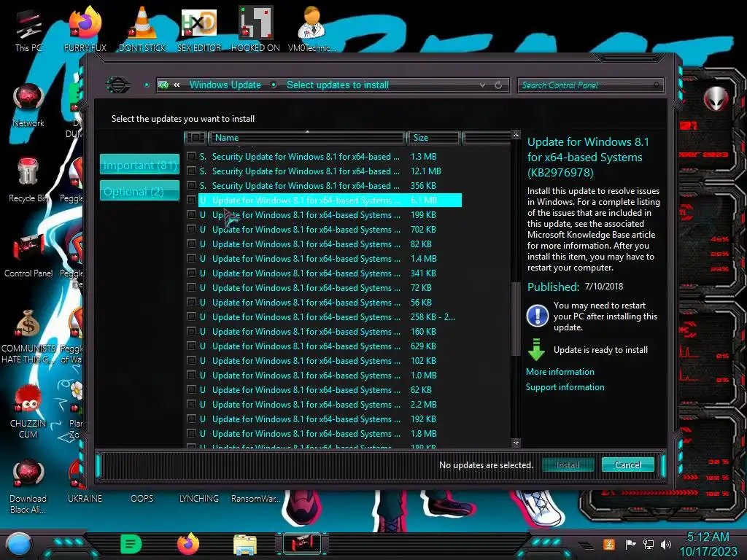Refresh the Windows Update address bar
Image resolution: width=747 pixels, height=560 pixels.
click(x=498, y=85)
